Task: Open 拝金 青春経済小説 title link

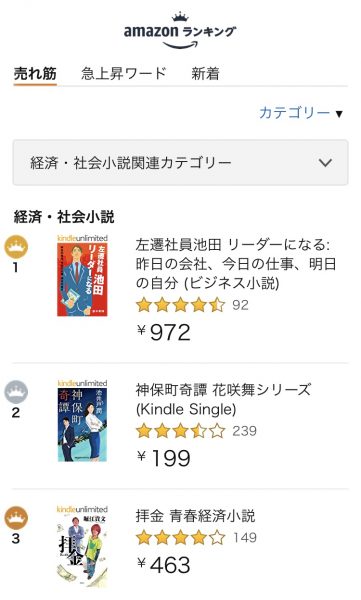Action: 195,515
